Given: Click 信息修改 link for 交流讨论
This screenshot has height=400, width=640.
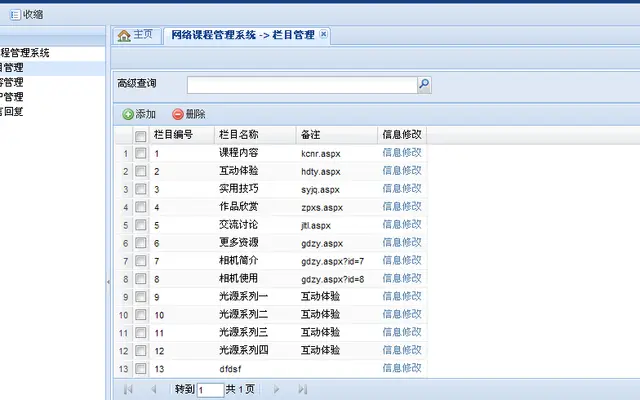Looking at the screenshot, I should pyautogui.click(x=402, y=225).
